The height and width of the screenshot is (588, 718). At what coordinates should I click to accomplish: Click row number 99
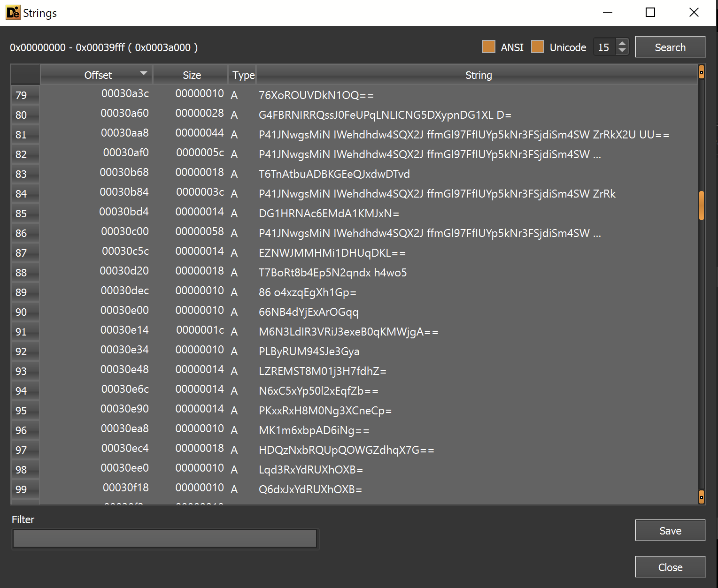[x=25, y=489]
